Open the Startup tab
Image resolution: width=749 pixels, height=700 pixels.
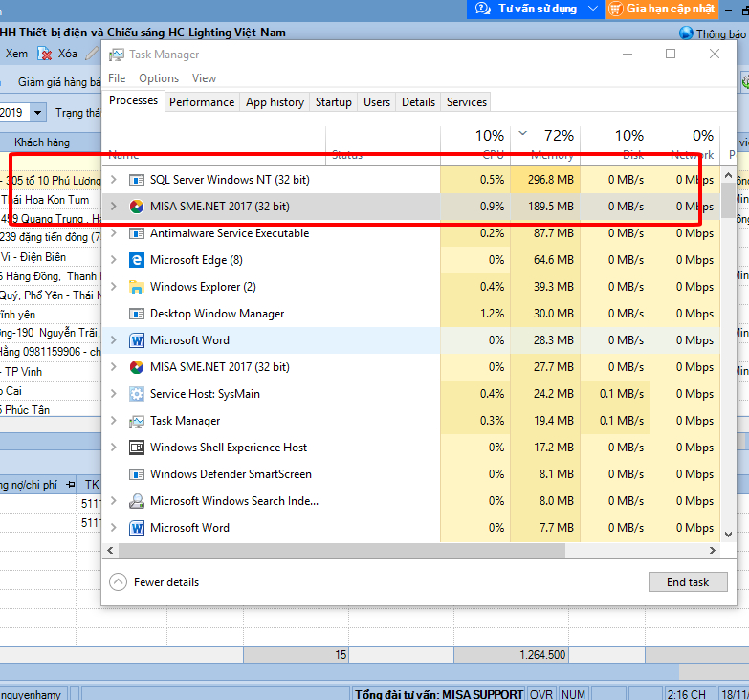click(333, 102)
